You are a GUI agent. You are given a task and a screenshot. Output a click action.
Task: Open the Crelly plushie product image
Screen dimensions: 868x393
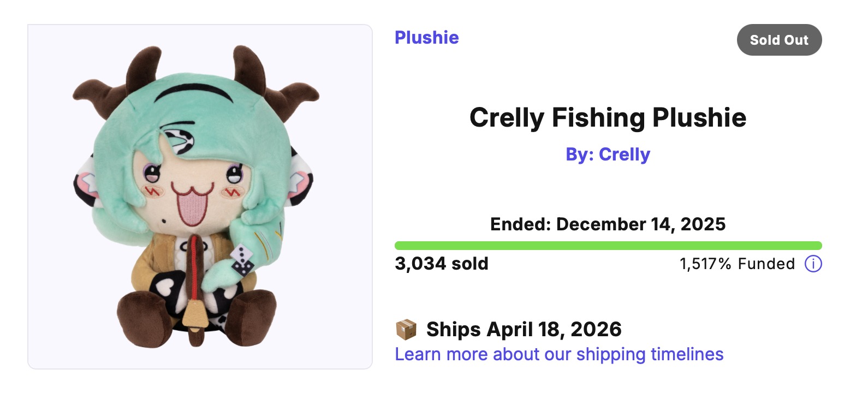200,196
